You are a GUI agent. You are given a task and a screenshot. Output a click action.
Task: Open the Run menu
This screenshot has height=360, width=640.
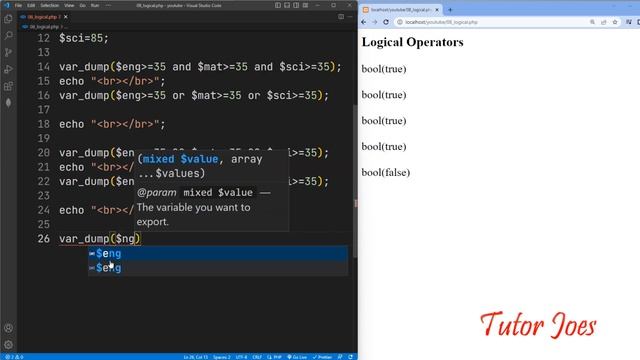[95, 5]
